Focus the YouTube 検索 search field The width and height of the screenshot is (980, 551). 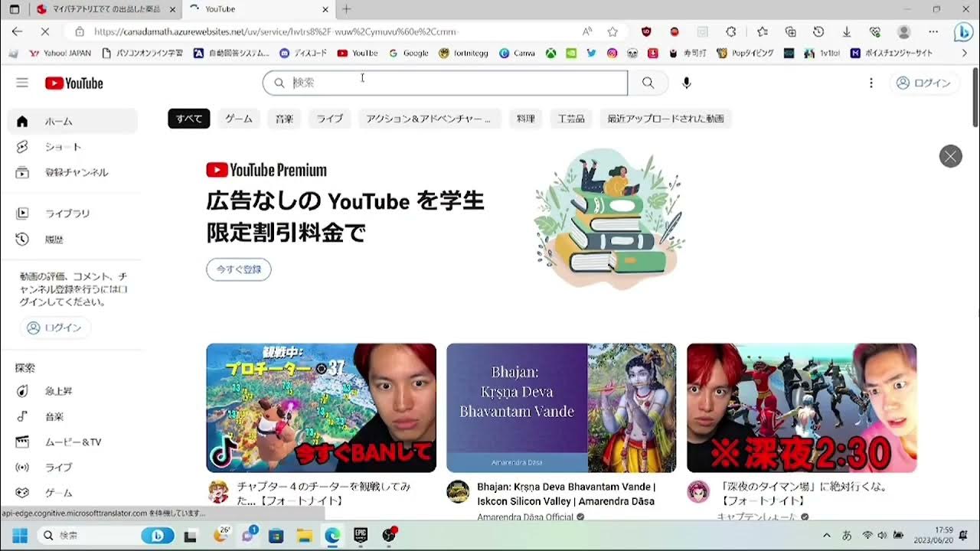pos(445,83)
